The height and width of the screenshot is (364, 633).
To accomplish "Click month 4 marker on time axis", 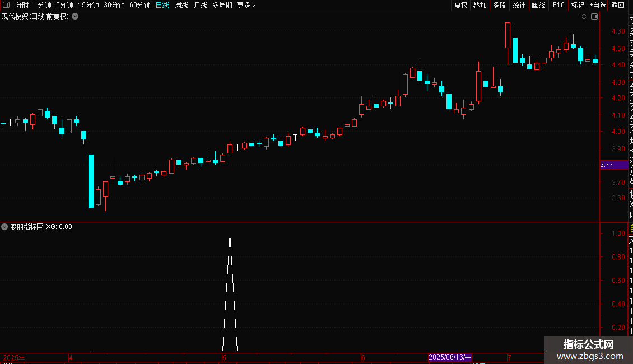I will click(71, 357).
